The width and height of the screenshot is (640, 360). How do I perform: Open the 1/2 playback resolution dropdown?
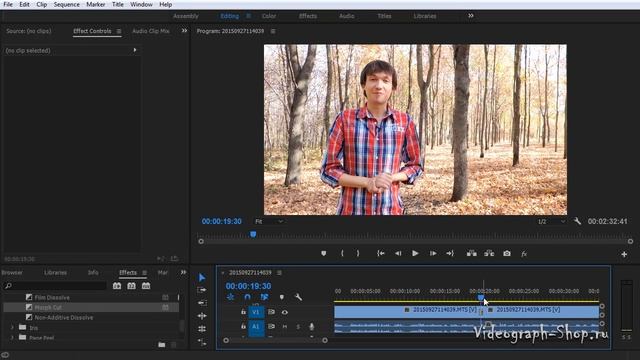(x=551, y=221)
